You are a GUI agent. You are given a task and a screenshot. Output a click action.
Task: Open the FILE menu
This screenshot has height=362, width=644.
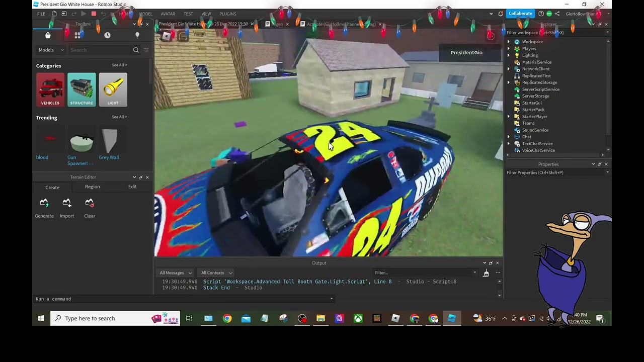coord(41,14)
